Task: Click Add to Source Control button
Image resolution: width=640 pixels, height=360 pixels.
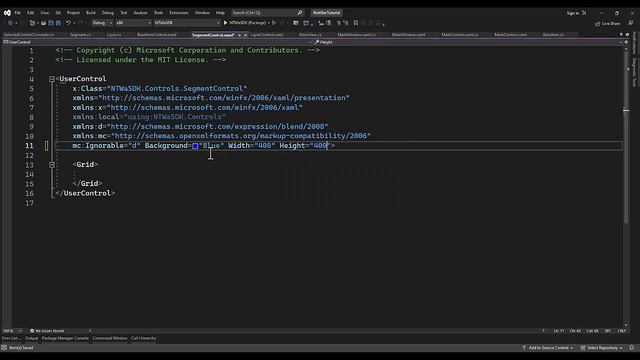Action: point(548,348)
